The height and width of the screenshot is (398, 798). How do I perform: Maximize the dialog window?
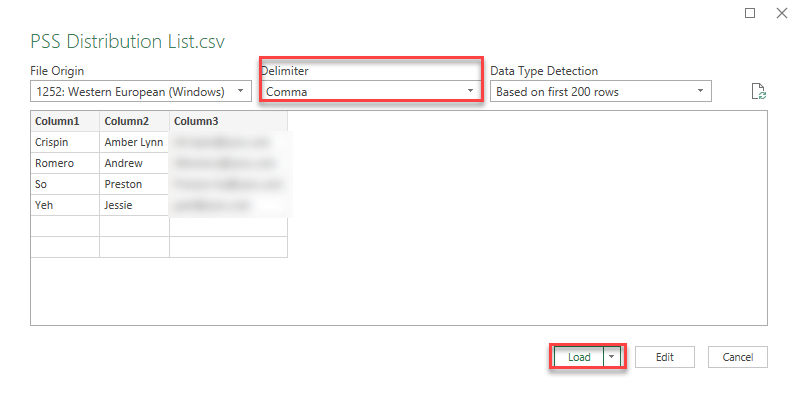750,13
